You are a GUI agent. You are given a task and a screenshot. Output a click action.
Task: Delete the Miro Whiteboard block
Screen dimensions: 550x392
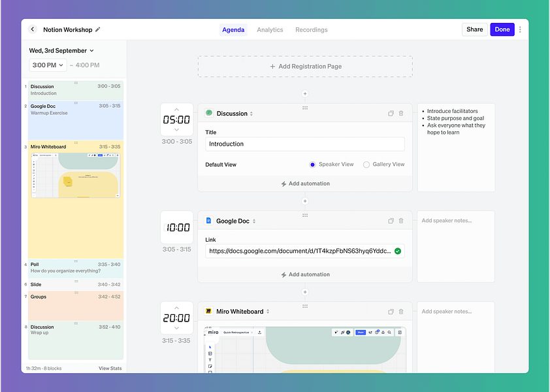pos(401,312)
